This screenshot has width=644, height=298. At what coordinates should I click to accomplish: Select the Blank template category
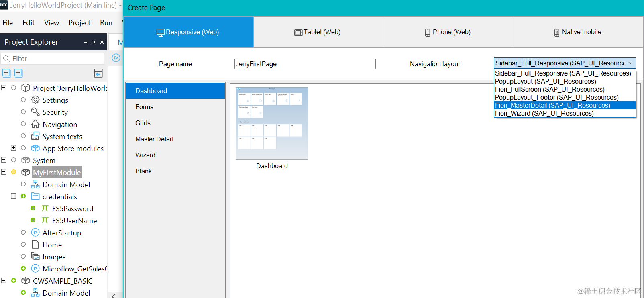[175, 171]
